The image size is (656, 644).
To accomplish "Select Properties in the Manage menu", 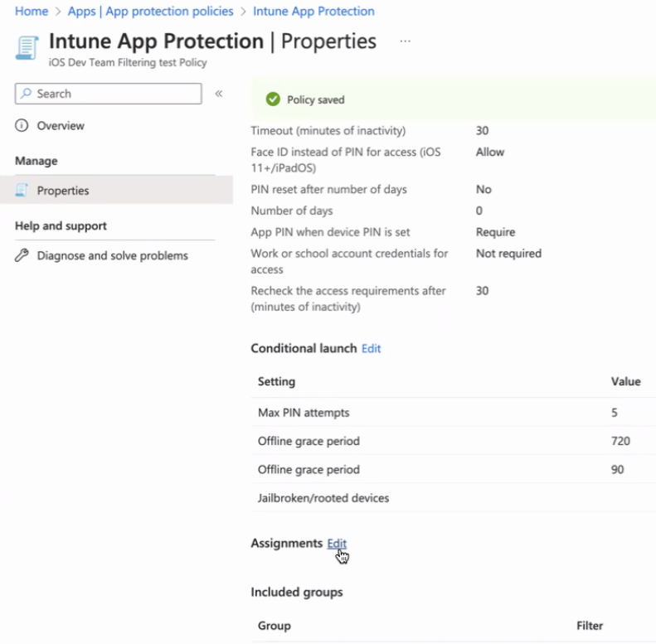I will (x=116, y=191).
